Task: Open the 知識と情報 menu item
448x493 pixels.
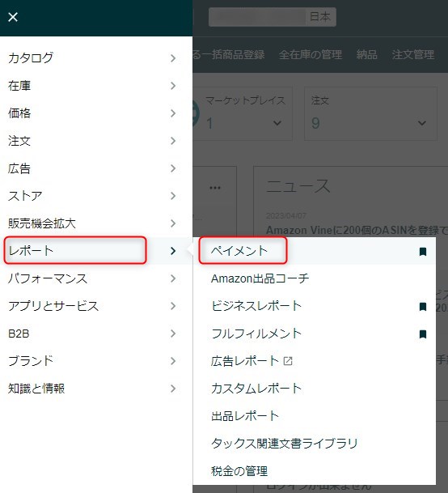Action: 36,389
